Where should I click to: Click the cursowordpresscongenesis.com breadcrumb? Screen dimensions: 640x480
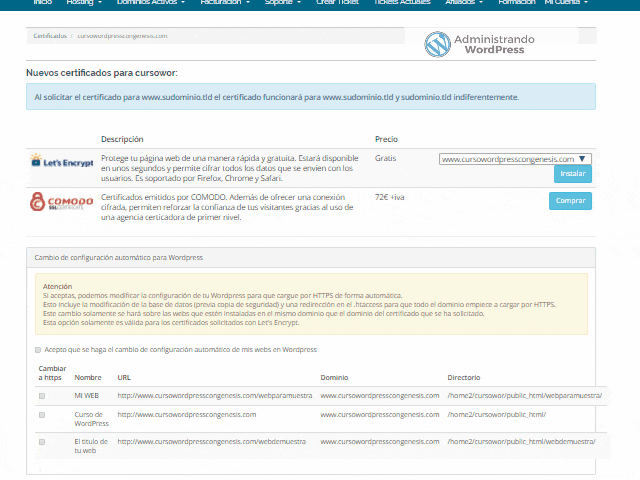click(x=122, y=36)
